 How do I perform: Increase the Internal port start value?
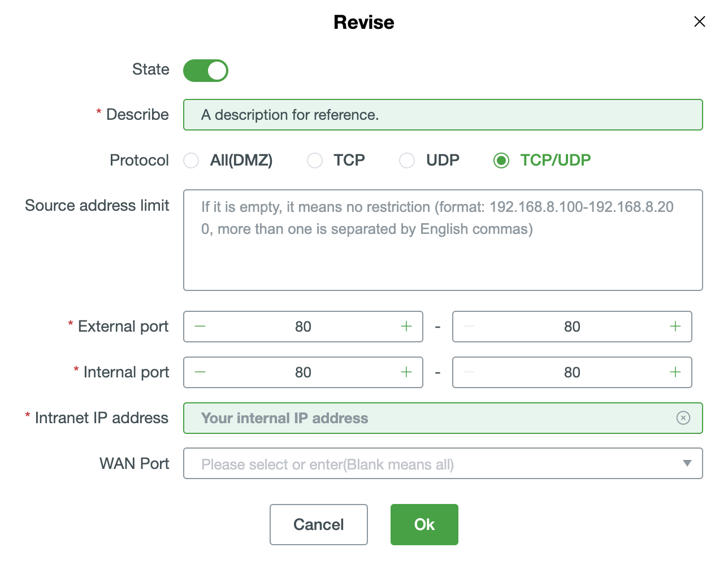[x=406, y=372]
